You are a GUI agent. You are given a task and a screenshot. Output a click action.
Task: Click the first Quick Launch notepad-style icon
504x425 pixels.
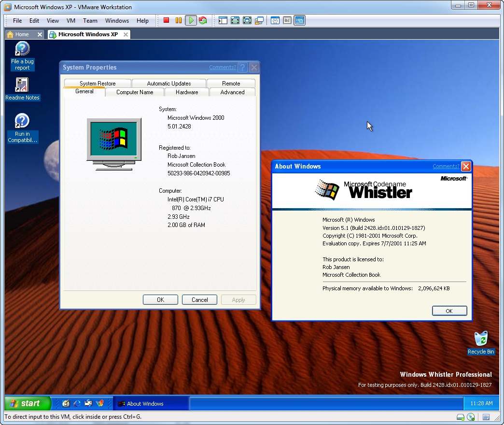(66, 403)
